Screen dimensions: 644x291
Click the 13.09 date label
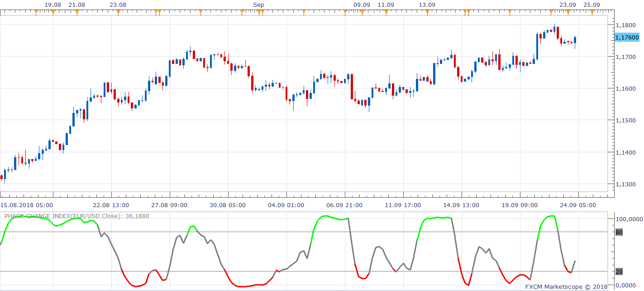427,5
